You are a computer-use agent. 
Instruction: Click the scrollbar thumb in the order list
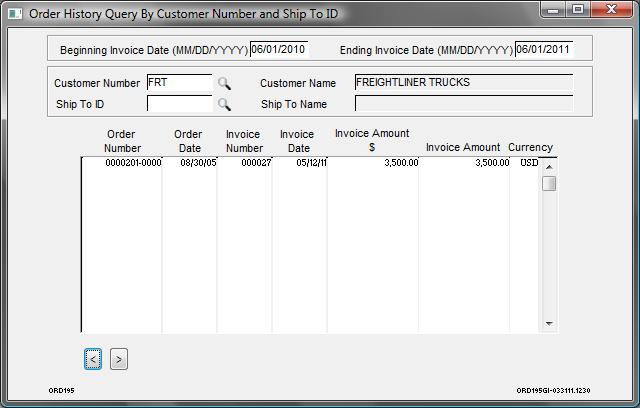[x=549, y=183]
